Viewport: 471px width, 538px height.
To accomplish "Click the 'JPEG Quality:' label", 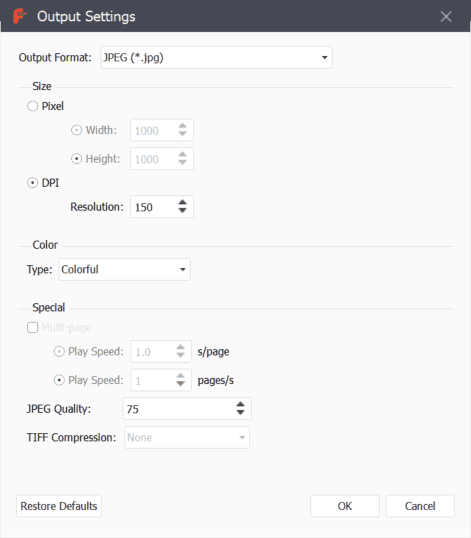I will 59,409.
